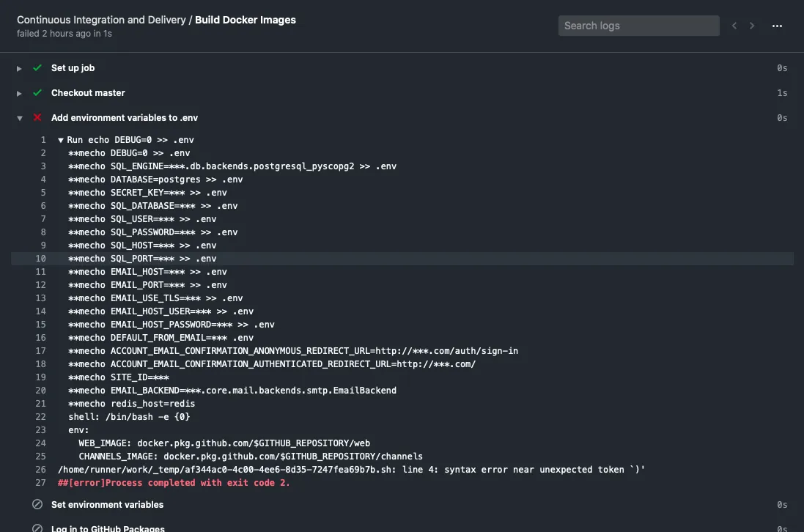Click log line number 26
This screenshot has width=804, height=532.
pos(40,470)
